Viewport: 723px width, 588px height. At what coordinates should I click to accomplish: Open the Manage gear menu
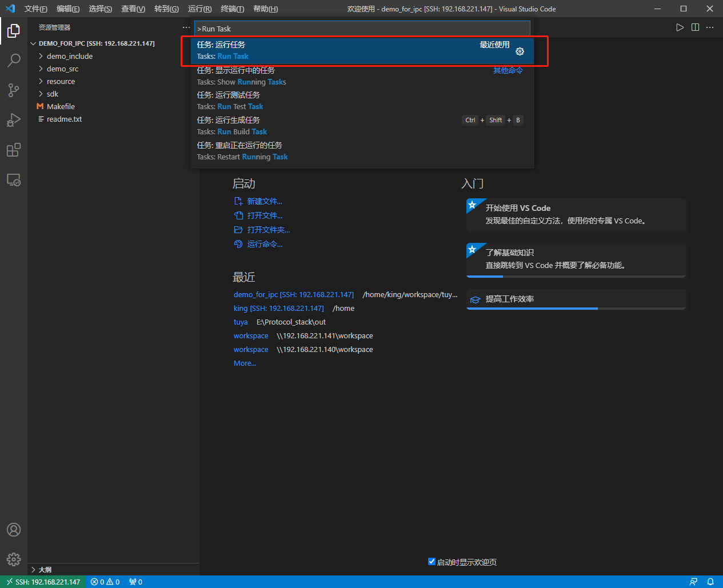coord(13,559)
